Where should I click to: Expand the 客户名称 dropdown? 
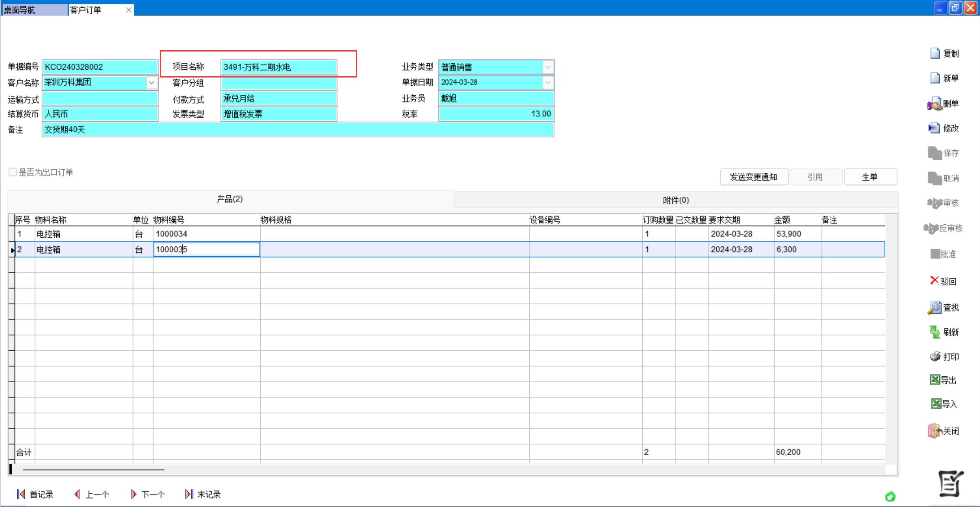152,82
